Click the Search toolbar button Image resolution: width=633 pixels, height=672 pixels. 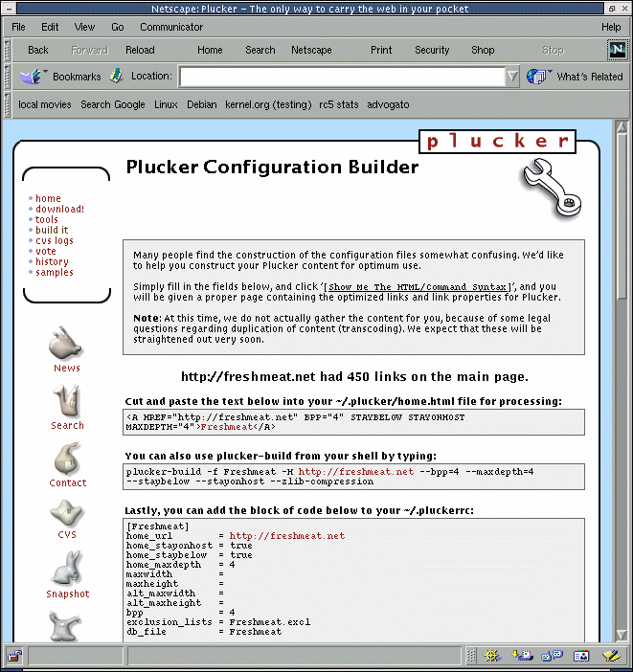pyautogui.click(x=260, y=50)
